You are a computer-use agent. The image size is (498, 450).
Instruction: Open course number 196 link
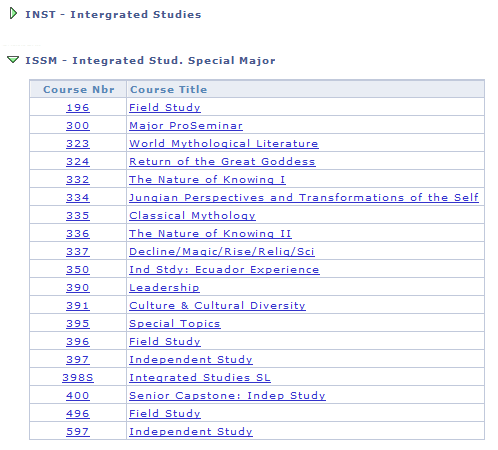[78, 108]
